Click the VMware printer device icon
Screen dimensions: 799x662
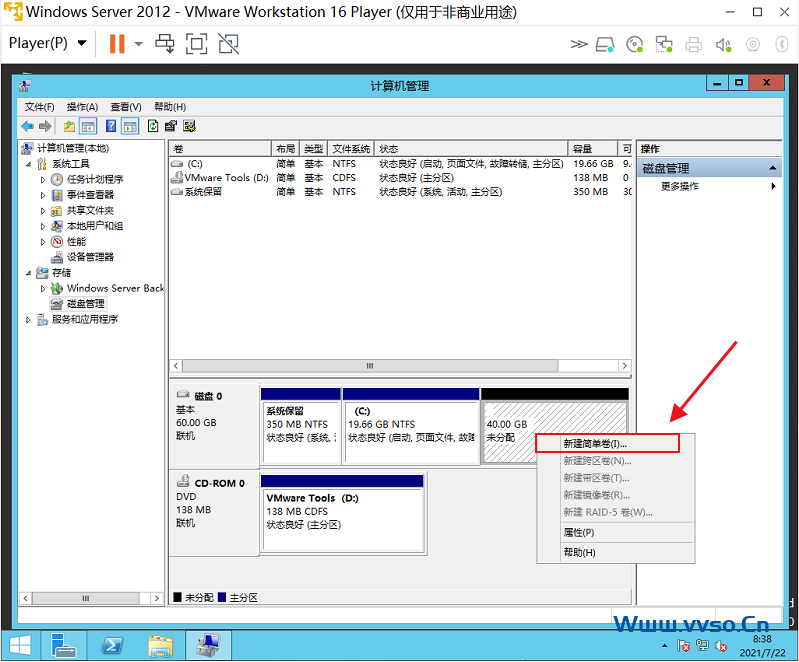pyautogui.click(x=694, y=45)
